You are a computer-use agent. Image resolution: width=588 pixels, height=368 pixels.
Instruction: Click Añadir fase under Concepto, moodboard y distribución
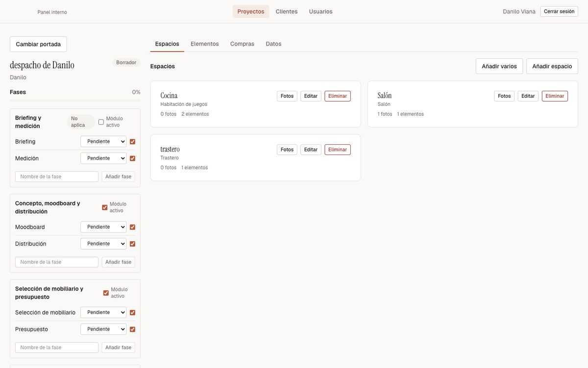119,262
